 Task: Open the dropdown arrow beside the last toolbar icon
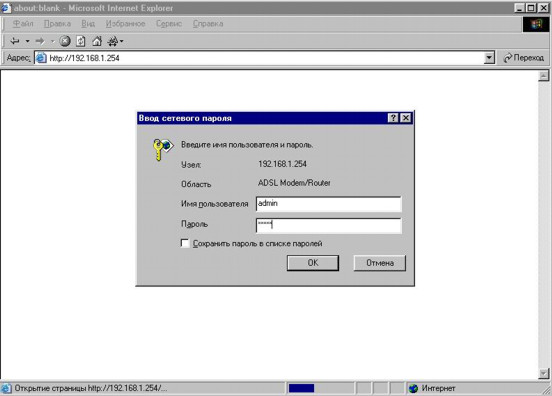pos(122,41)
